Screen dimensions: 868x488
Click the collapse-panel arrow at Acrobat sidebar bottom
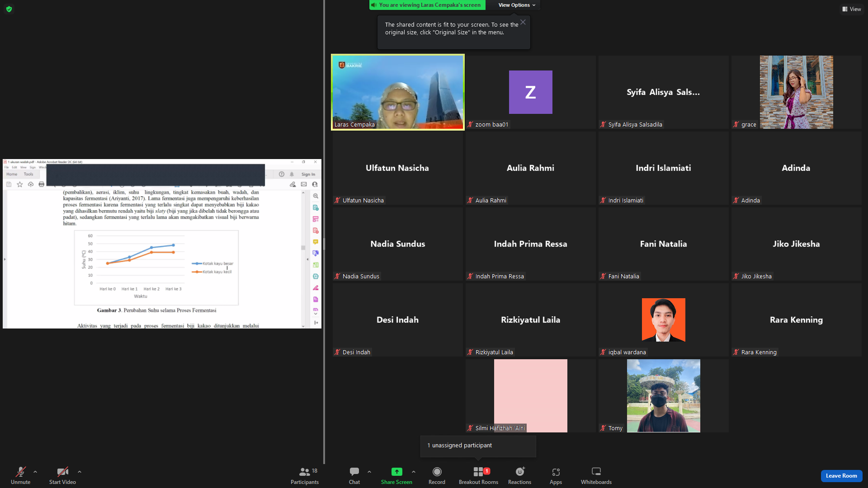pos(316,323)
